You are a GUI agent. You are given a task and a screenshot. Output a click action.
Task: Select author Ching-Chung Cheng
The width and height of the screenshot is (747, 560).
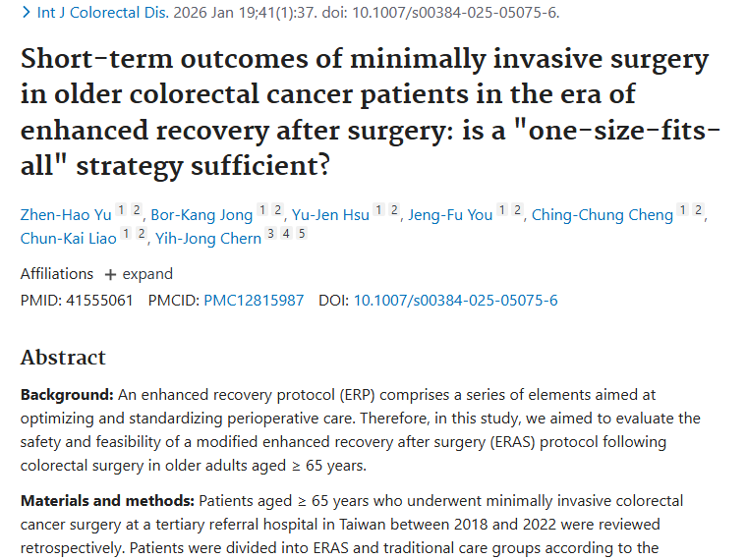tap(602, 214)
